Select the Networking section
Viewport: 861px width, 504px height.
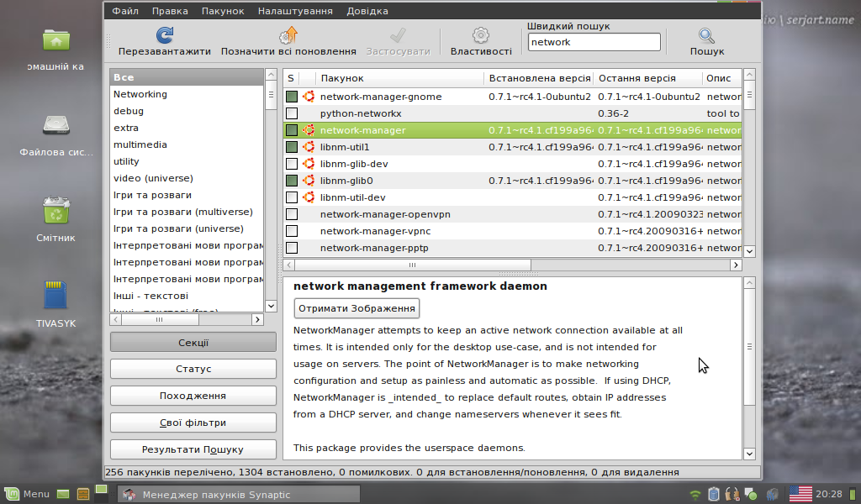(x=187, y=94)
